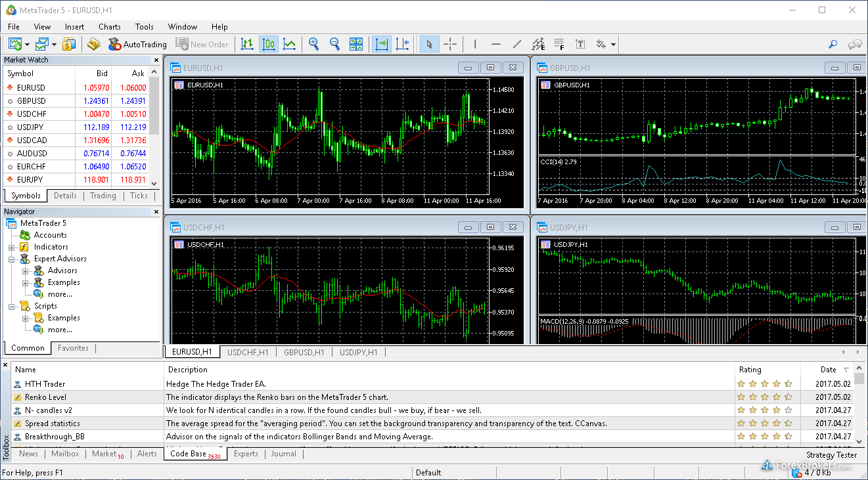Draw a horizontal line on the chart

(x=496, y=44)
